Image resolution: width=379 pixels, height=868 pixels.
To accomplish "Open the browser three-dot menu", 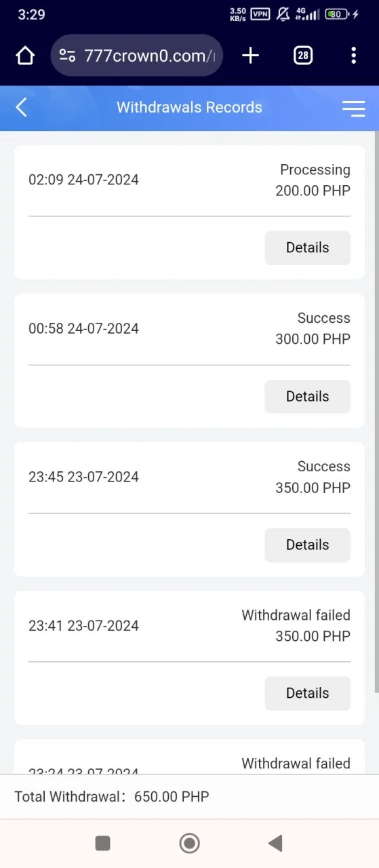I will [353, 56].
